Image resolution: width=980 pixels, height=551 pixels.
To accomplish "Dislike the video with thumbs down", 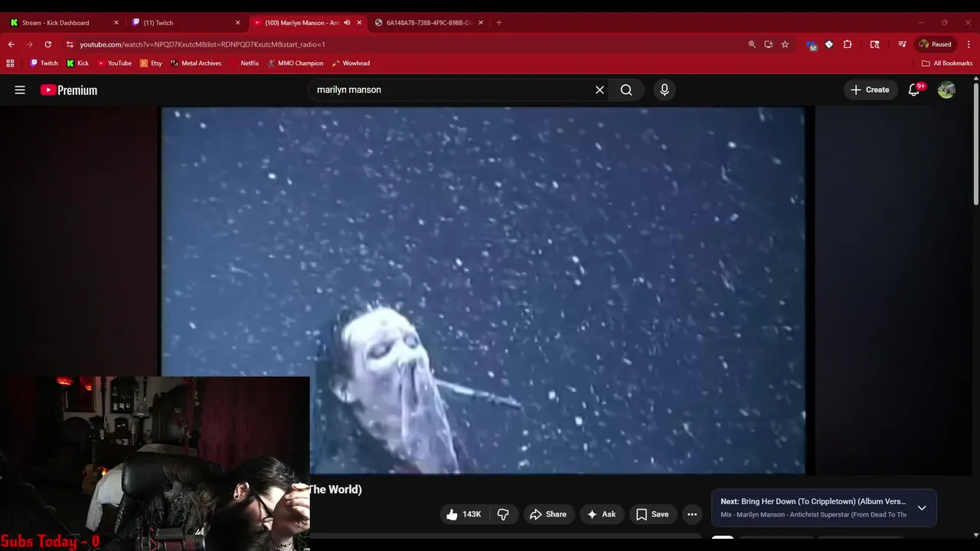I will point(503,514).
